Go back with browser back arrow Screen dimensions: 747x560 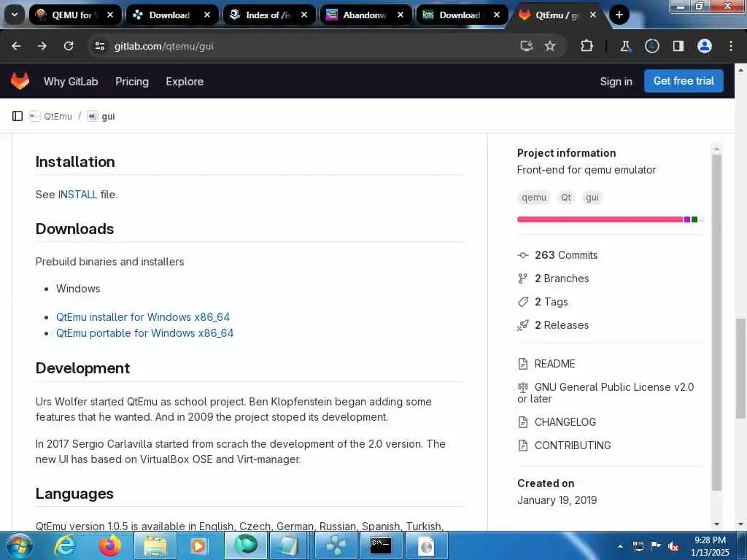click(x=16, y=46)
